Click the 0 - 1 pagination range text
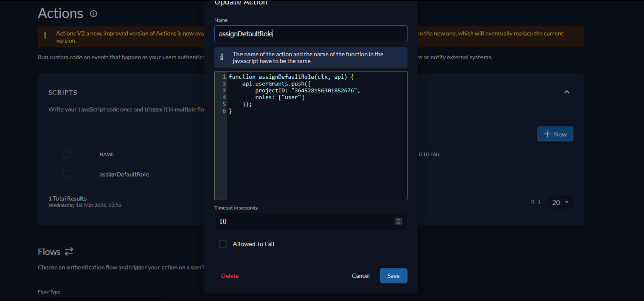Screen dimensions: 644x301 coord(536,202)
